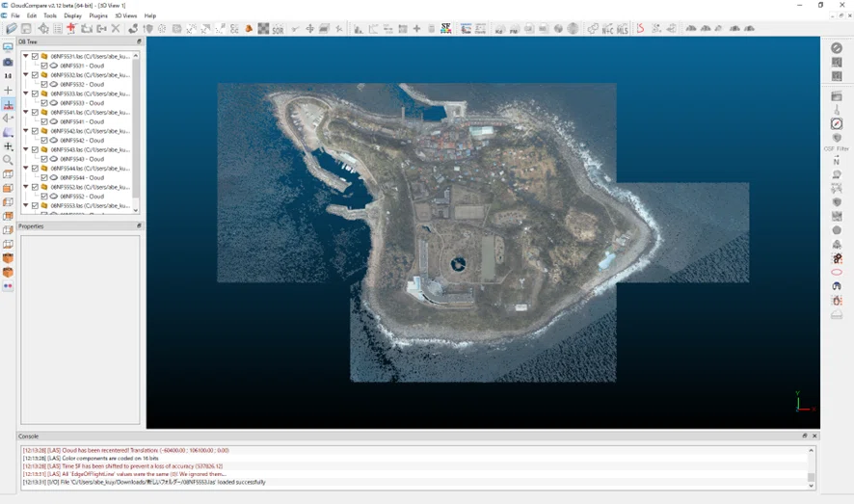Click the checkerboard noise icon in toolbar
This screenshot has height=504, width=854.
[x=263, y=28]
